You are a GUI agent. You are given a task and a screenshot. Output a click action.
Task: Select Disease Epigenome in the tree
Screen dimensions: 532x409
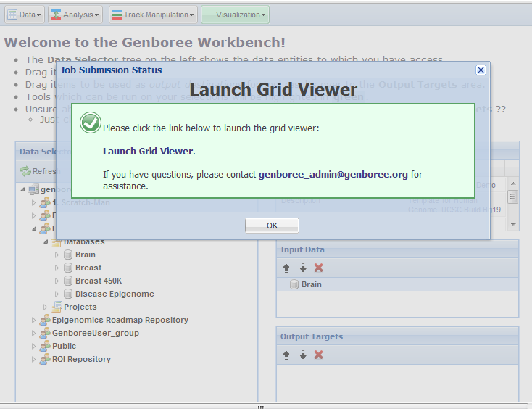click(114, 294)
